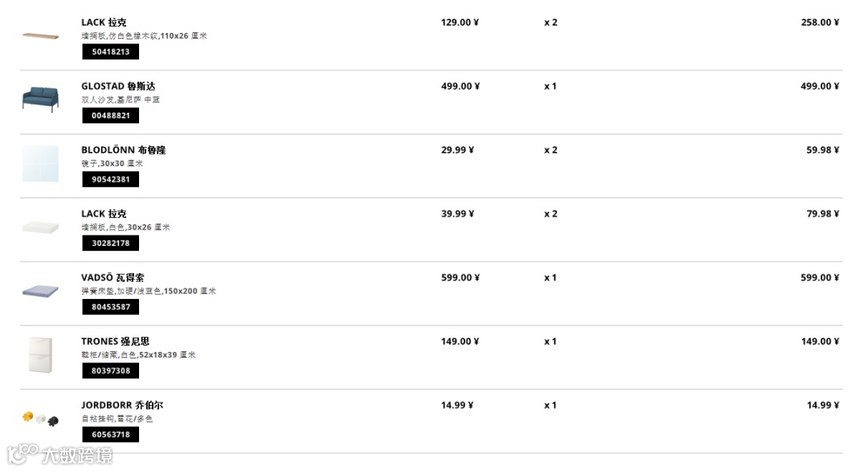This screenshot has height=471, width=868.
Task: Open the GLOSTAD 鲁斯达 product name
Action: point(118,86)
